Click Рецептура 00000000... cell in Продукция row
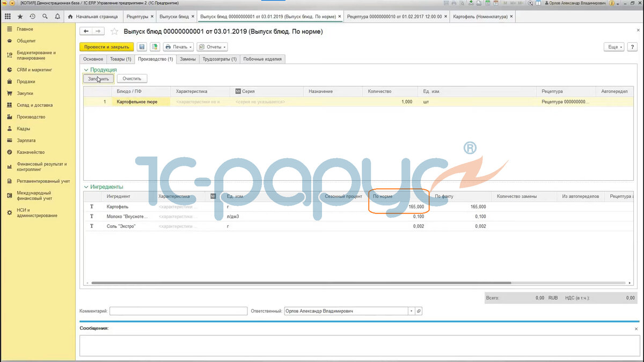This screenshot has height=362, width=644. click(x=566, y=101)
